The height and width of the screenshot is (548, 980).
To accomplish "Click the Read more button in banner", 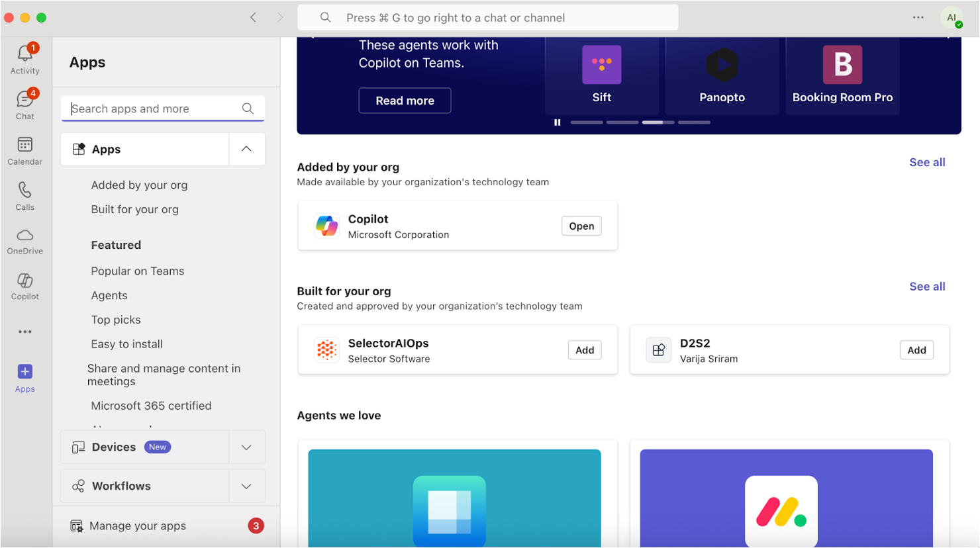I will pos(405,101).
